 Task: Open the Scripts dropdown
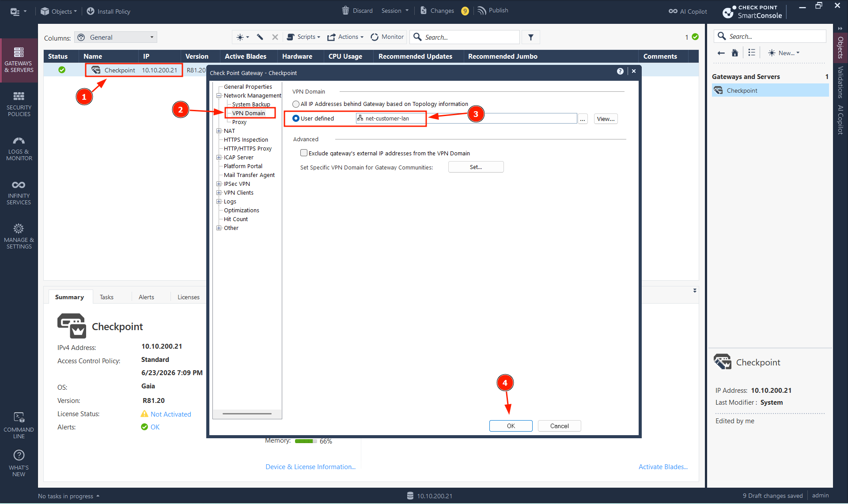(303, 37)
